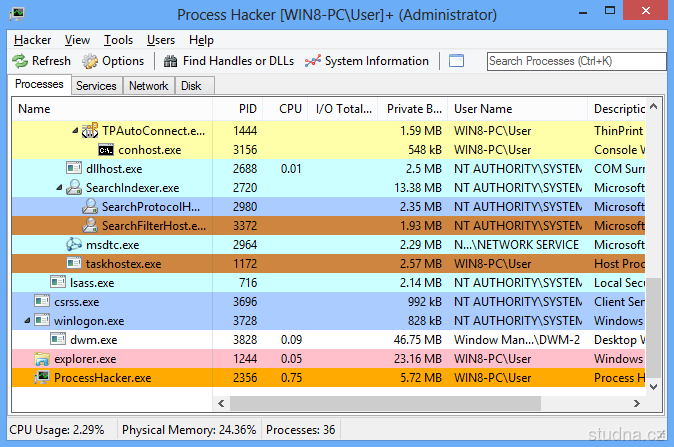Switch to the Network tab
This screenshot has width=674, height=447.
click(x=149, y=86)
